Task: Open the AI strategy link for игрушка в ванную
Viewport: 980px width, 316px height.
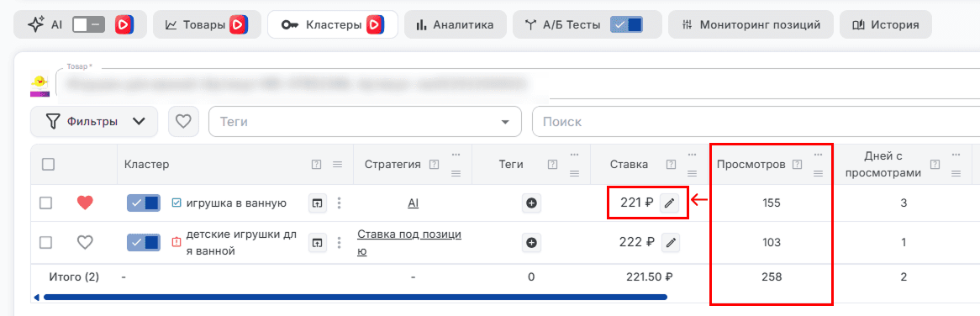Action: (x=414, y=203)
